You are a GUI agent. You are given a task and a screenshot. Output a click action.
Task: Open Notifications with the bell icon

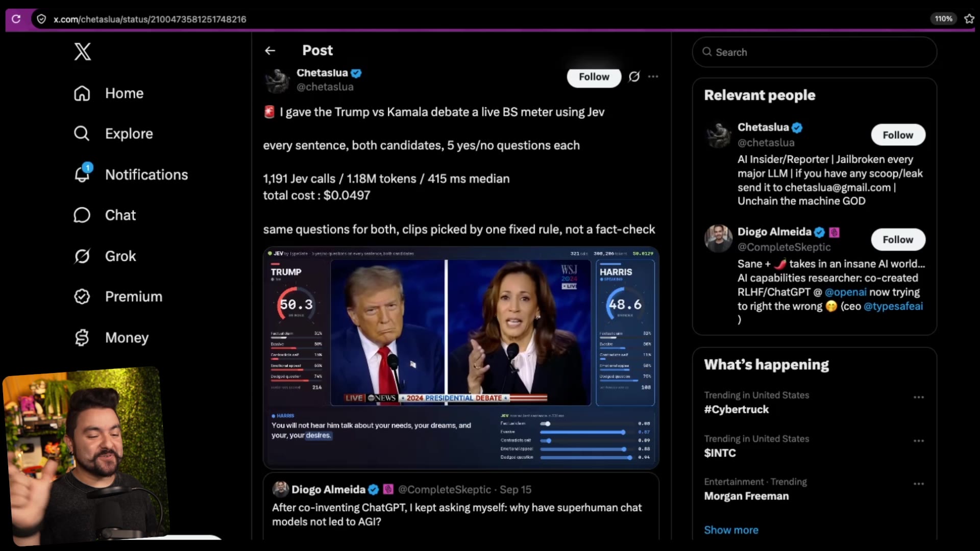tap(131, 174)
